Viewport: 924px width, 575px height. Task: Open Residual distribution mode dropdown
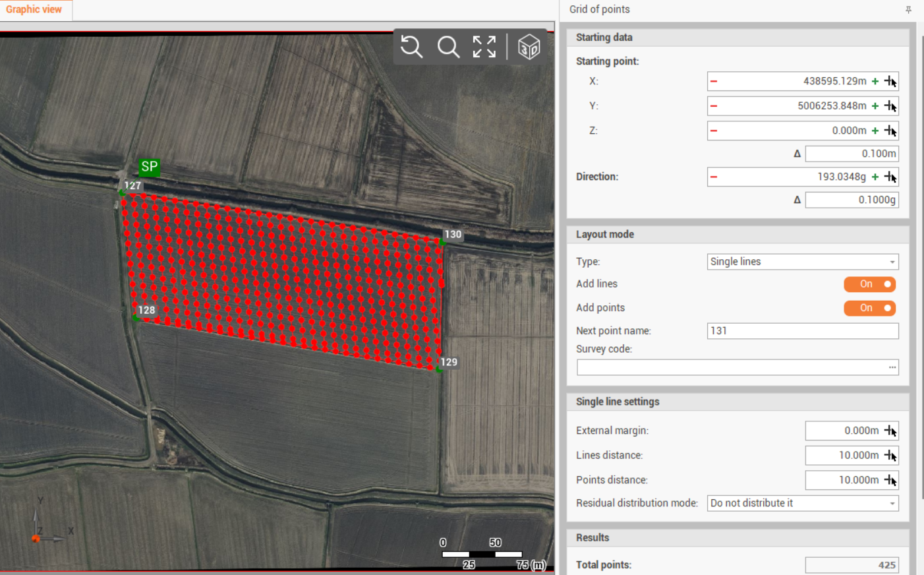tap(802, 503)
